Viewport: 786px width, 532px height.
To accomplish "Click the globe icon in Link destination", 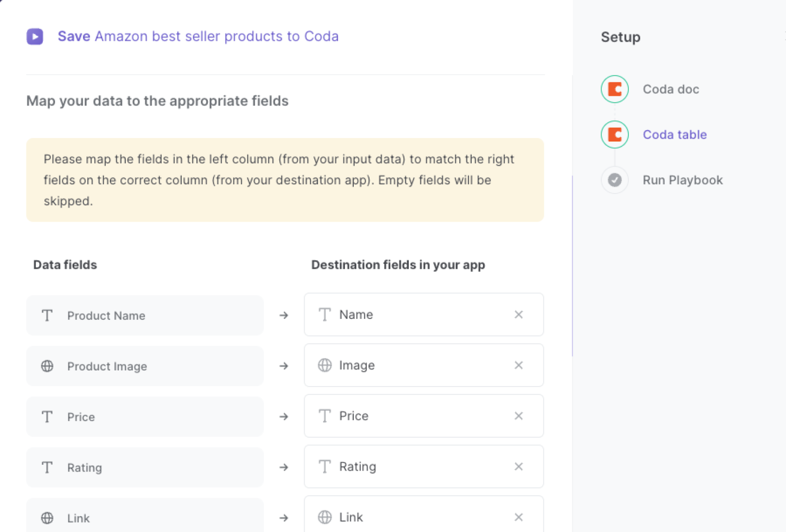I will 325,517.
